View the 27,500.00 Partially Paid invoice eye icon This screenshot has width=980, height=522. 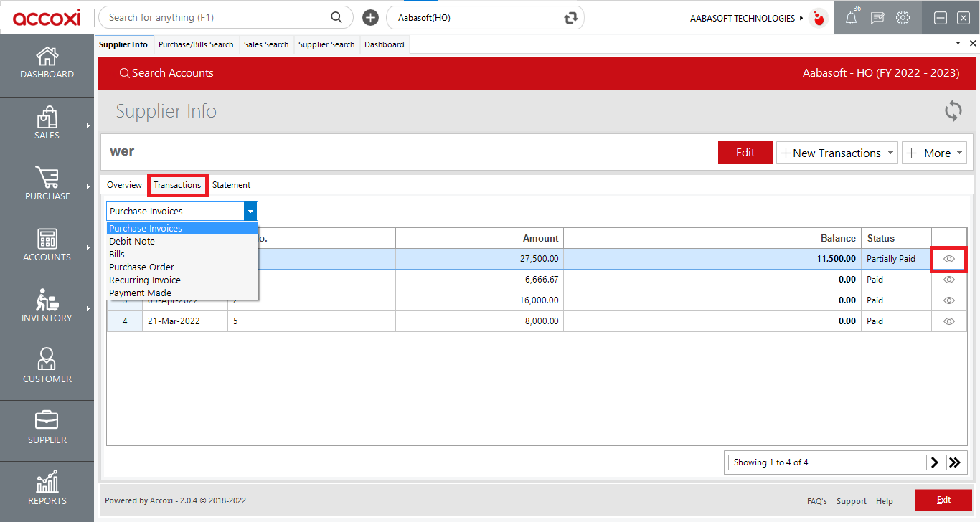pyautogui.click(x=949, y=259)
